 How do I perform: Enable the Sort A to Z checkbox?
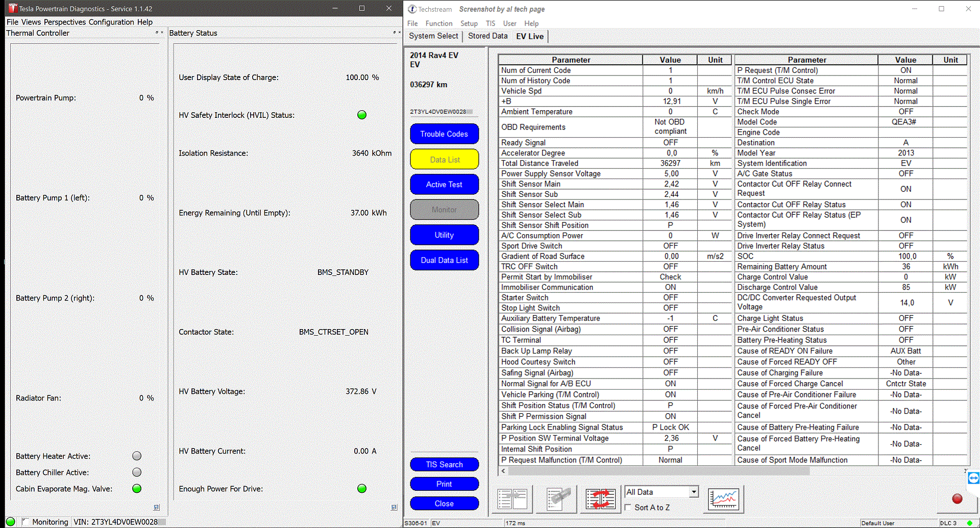[x=628, y=508]
